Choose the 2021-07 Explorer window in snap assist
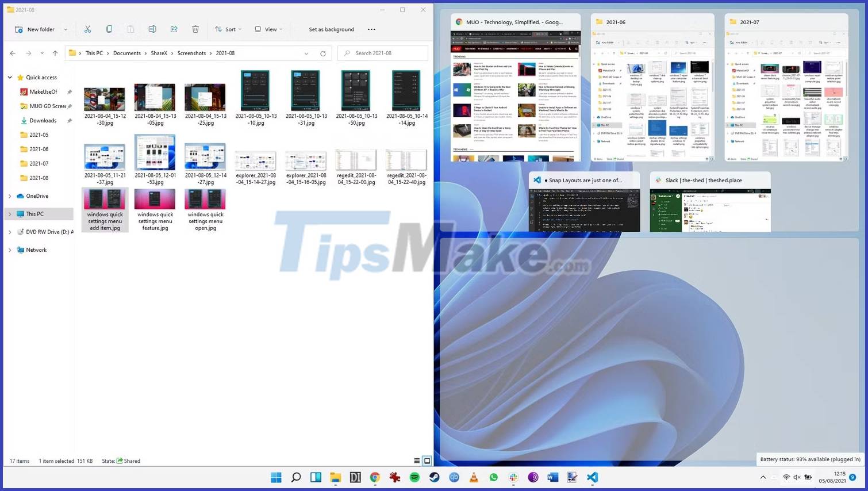The width and height of the screenshot is (868, 491). click(x=786, y=88)
